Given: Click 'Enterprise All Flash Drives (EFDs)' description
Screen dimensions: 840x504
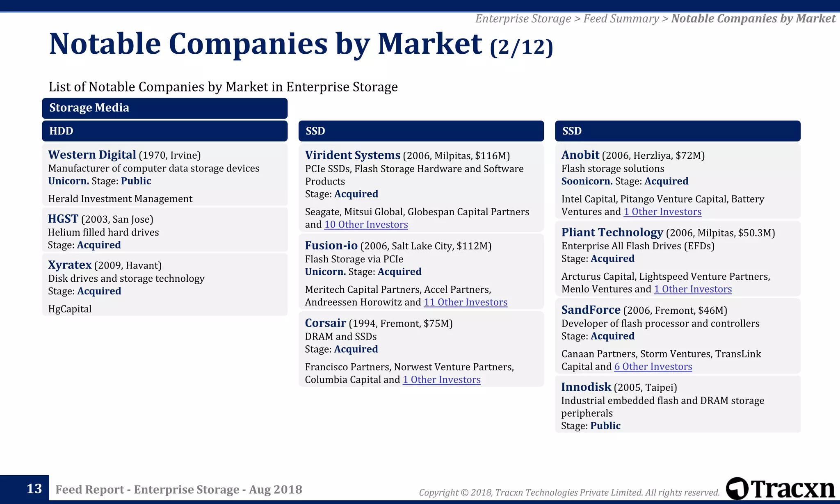Looking at the screenshot, I should point(638,246).
